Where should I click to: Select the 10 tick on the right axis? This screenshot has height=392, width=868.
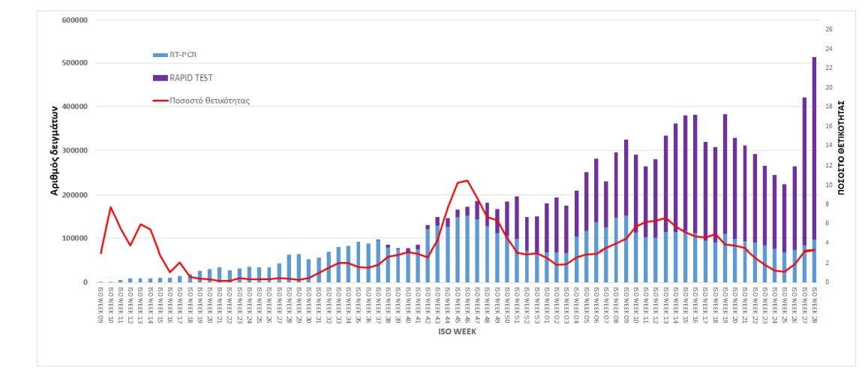[828, 185]
